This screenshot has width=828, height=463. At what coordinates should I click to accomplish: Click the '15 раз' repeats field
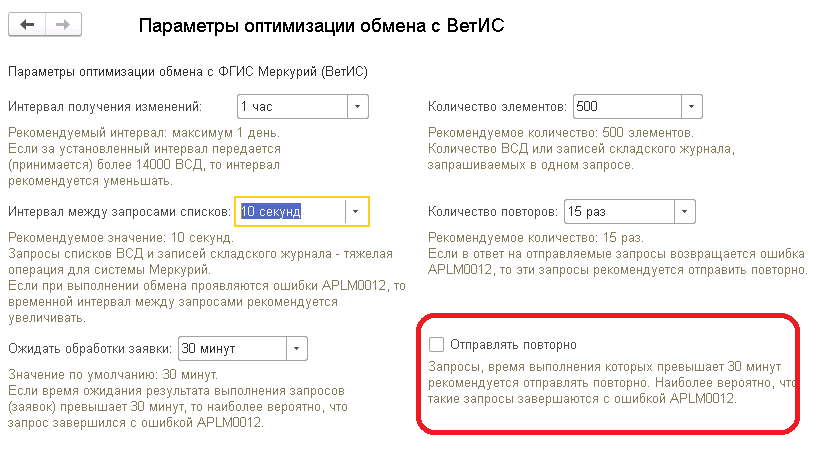pyautogui.click(x=619, y=212)
